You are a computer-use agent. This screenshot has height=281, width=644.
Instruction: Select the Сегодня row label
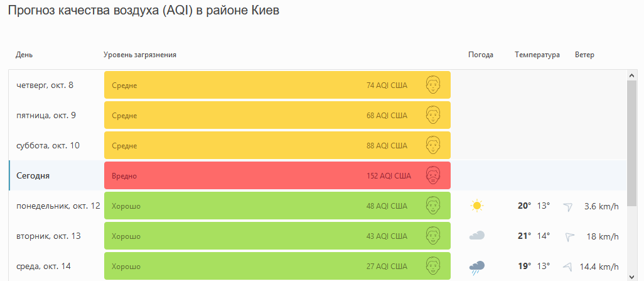[x=34, y=175]
